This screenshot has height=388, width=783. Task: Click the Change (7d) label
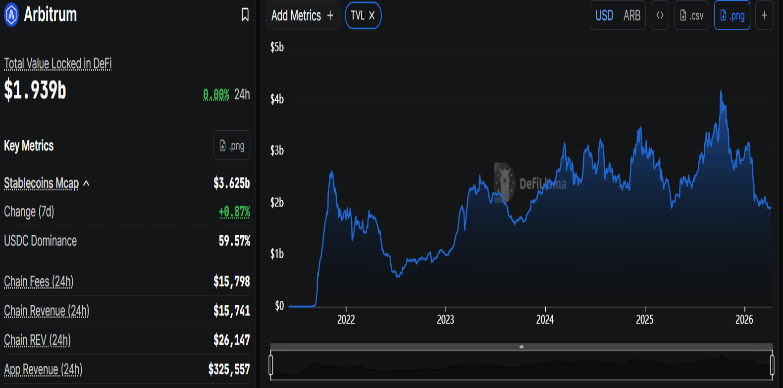[29, 212]
